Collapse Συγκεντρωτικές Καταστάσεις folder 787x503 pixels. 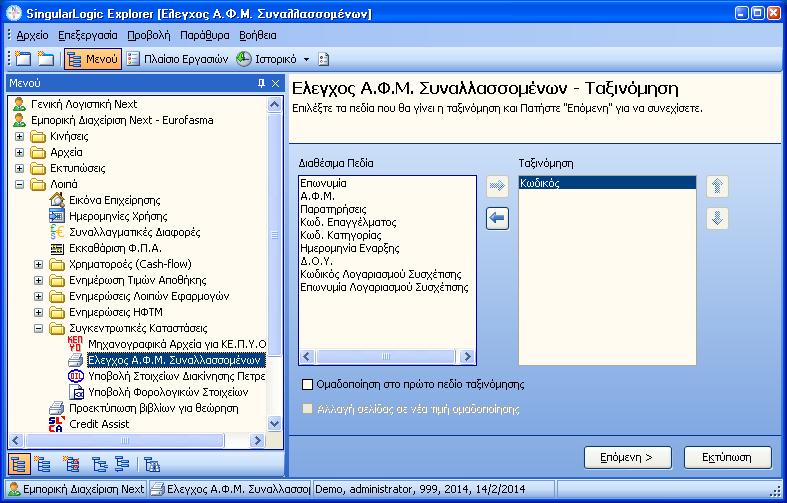tap(38, 328)
